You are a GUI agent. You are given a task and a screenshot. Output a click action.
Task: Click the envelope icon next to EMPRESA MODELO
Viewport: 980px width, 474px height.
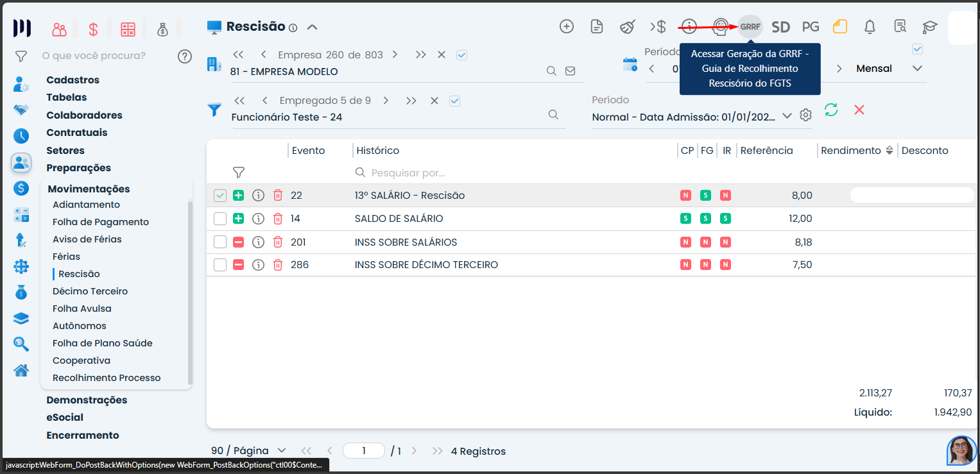(x=570, y=71)
